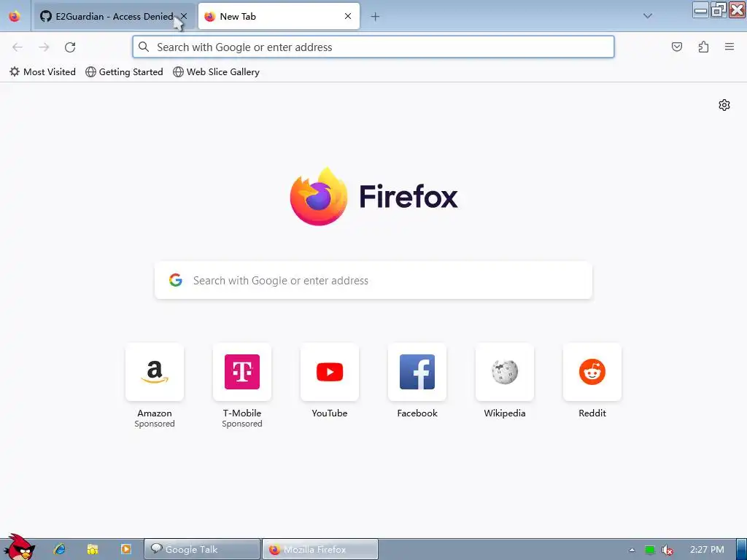The width and height of the screenshot is (747, 560).
Task: Launch the media player taskbar icon
Action: pyautogui.click(x=125, y=549)
